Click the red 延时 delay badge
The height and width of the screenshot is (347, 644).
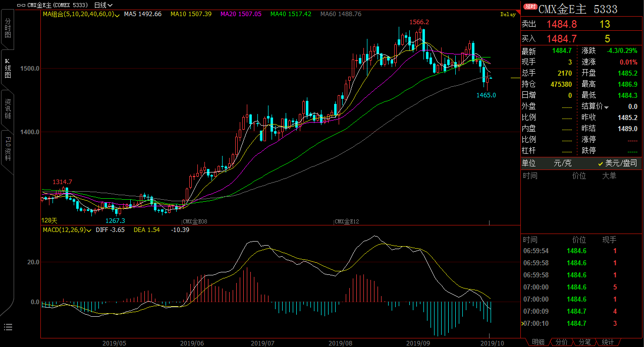pos(530,7)
